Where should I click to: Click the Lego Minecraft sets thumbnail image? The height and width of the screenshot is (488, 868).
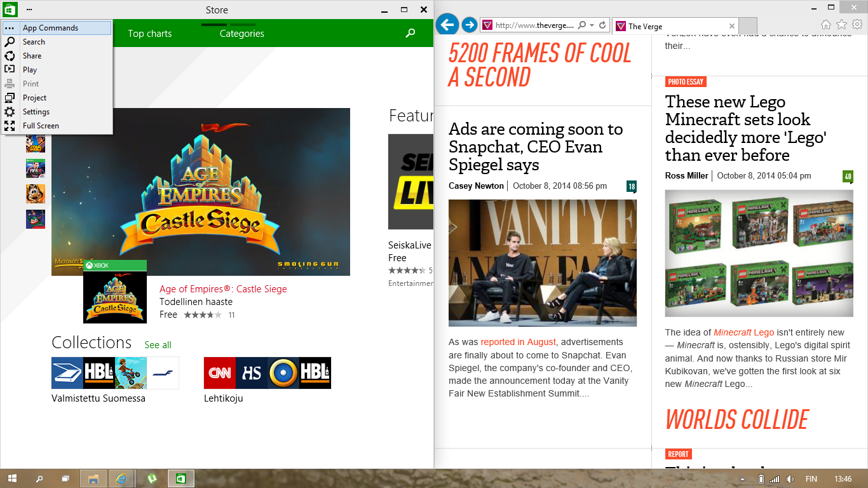coord(759,253)
